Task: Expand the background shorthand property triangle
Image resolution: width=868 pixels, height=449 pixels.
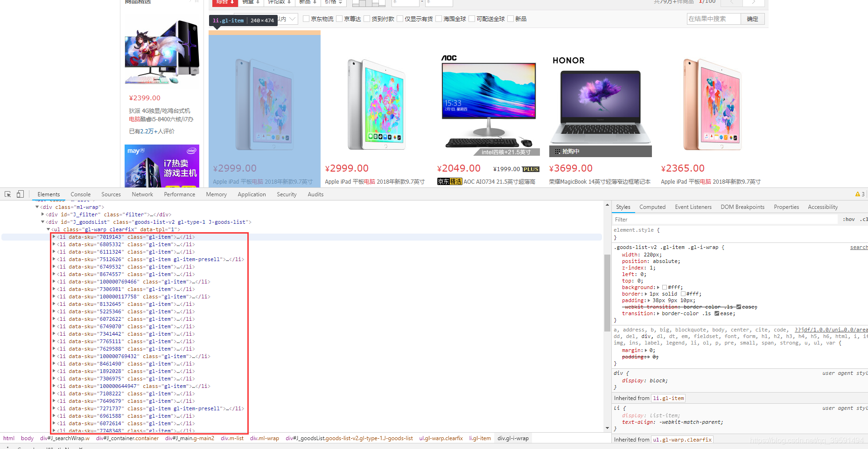Action: point(658,287)
